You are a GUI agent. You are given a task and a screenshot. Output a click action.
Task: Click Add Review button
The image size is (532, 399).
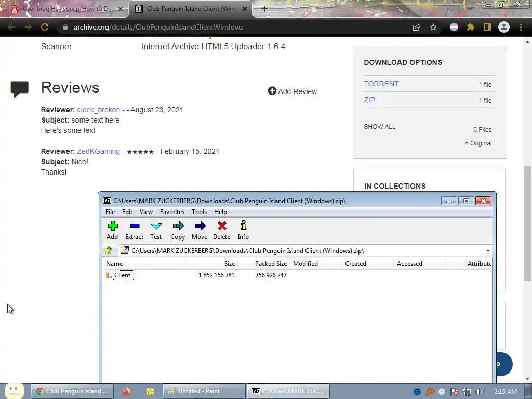coord(292,91)
